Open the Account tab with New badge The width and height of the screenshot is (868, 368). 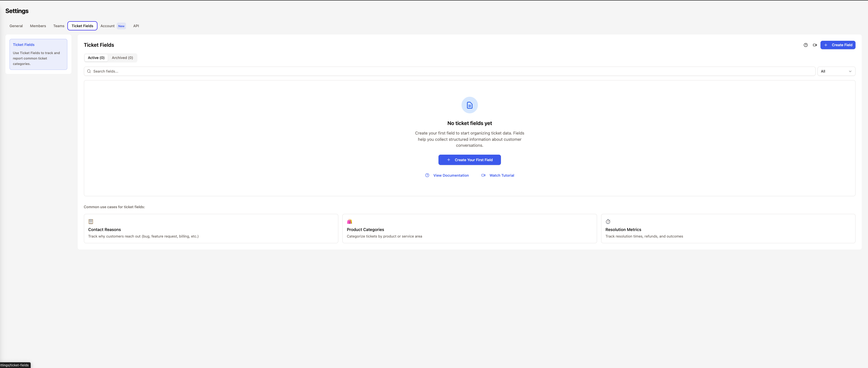coord(108,26)
